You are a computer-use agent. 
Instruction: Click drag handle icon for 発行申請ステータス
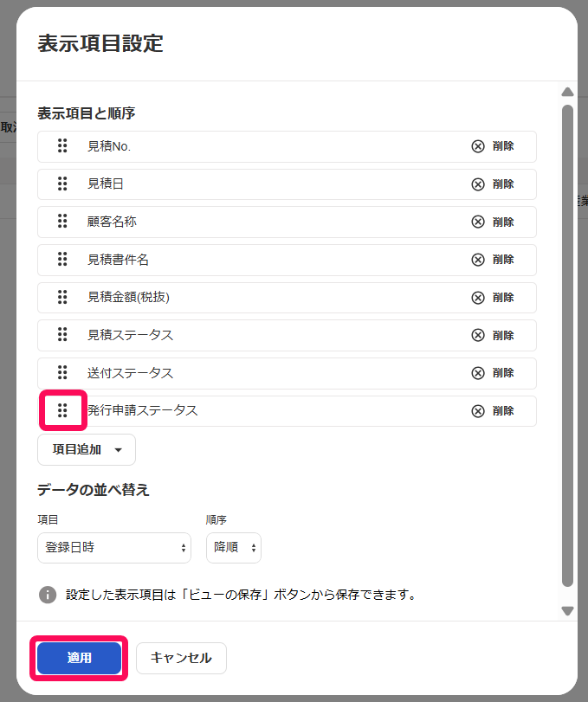[x=62, y=410]
